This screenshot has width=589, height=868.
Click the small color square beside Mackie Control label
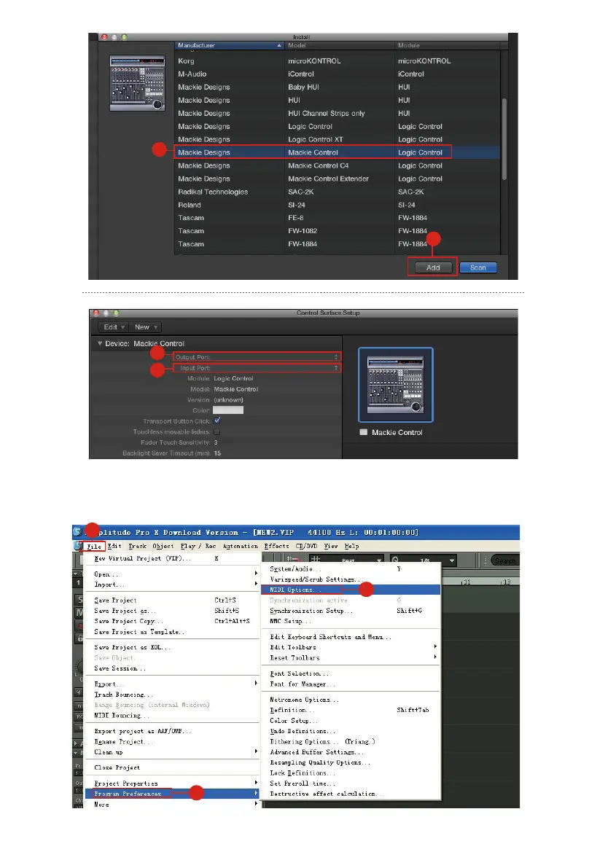(364, 432)
